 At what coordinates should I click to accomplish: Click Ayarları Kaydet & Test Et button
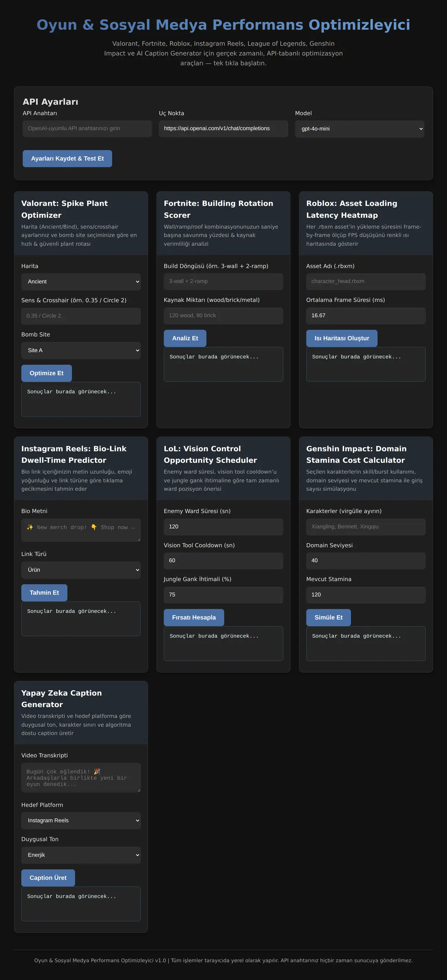67,159
